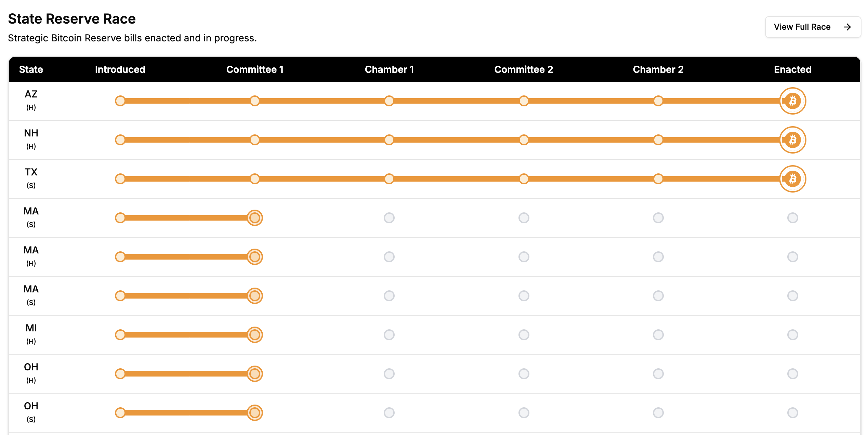Click the TX row's Chamber 1 stage dot
This screenshot has width=868, height=435.
tap(389, 179)
